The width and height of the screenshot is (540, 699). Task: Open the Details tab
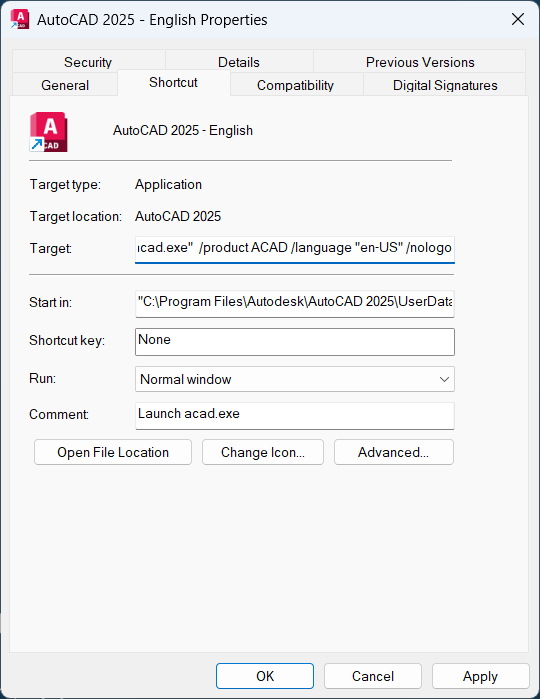point(239,62)
